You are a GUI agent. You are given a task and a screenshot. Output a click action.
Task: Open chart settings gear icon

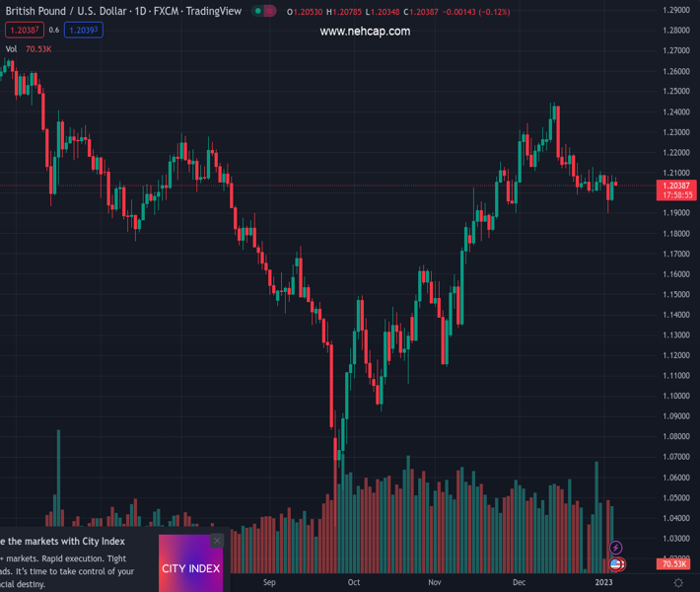coord(678,583)
